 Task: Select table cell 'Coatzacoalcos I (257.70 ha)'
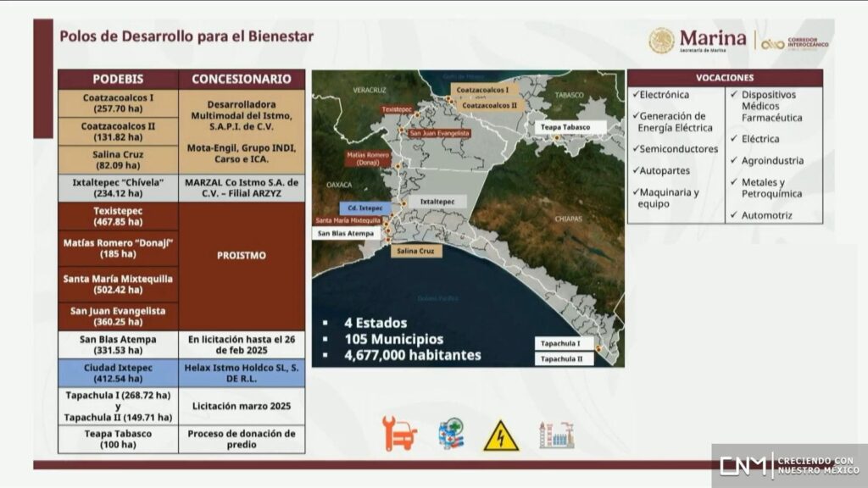(x=118, y=103)
